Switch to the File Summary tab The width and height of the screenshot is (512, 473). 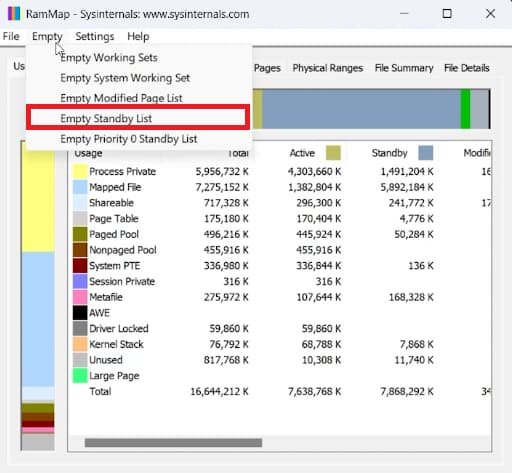coord(404,68)
